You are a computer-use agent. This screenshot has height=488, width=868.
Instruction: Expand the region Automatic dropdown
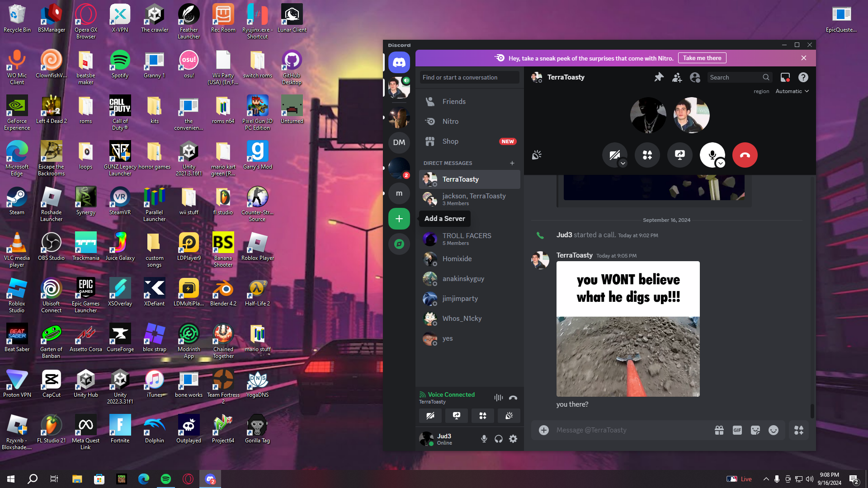[792, 91]
